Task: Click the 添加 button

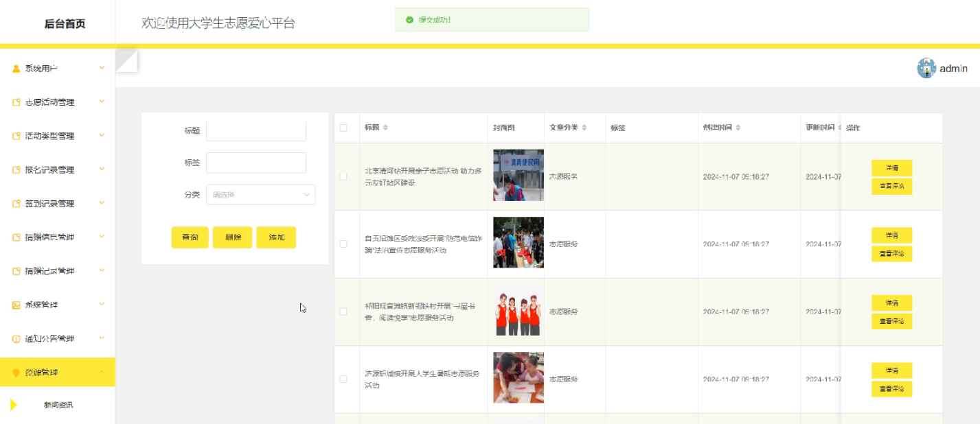Action: (x=276, y=237)
